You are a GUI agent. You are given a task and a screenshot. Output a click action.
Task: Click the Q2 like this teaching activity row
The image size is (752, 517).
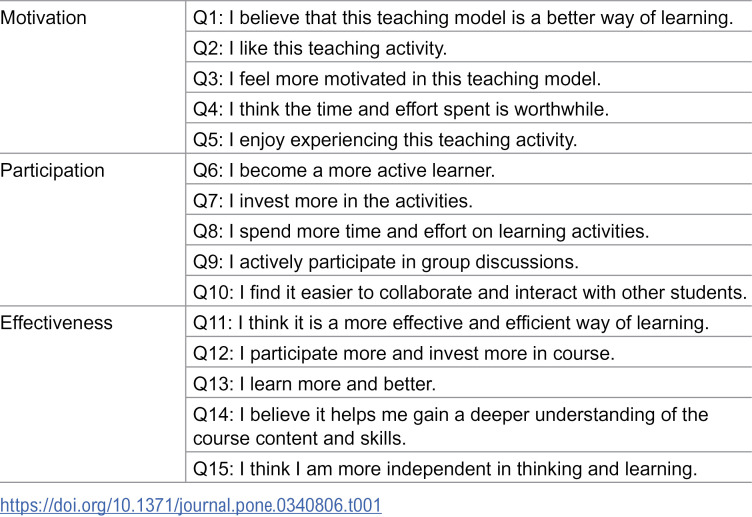469,47
